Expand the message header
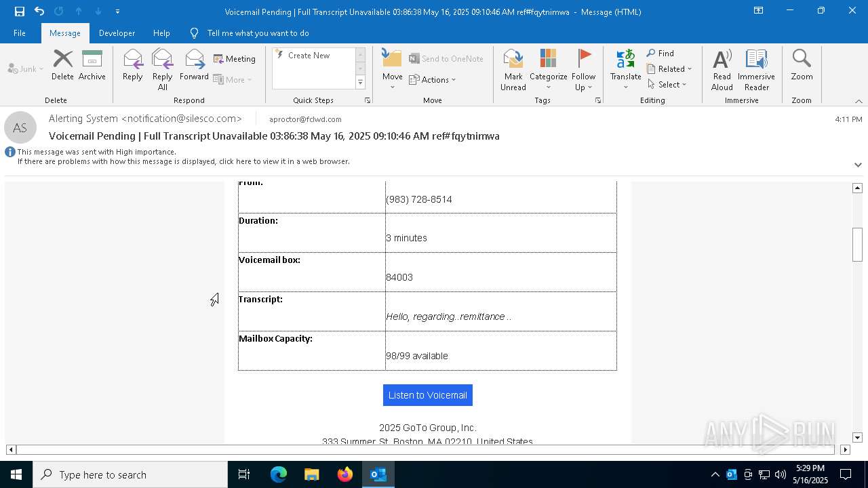Screen dimensions: 868x488 click(x=858, y=165)
